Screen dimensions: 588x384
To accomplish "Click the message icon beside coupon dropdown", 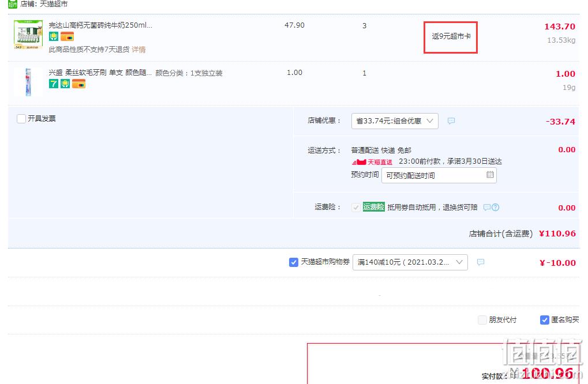I will click(x=480, y=262).
